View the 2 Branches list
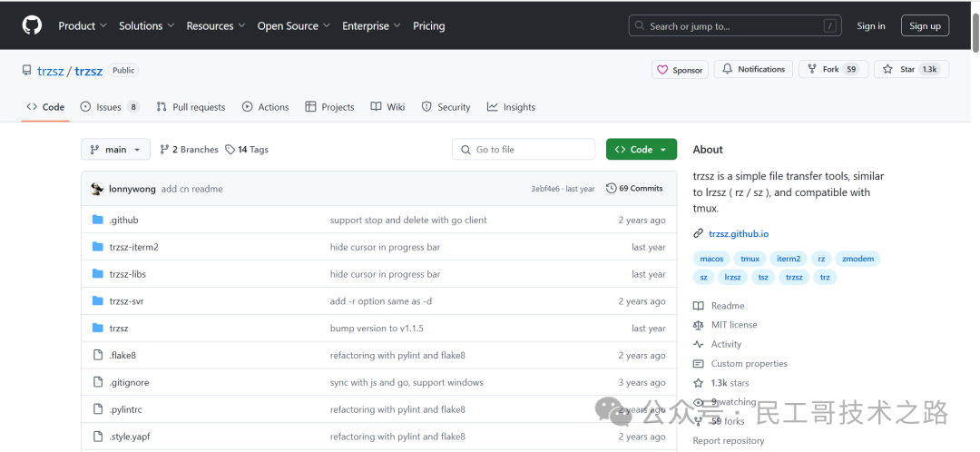Screen dimensions: 980x452 (x=189, y=150)
